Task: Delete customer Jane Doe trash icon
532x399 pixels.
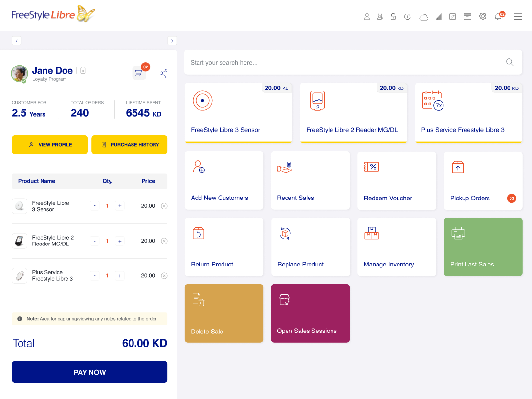Action: [83, 70]
